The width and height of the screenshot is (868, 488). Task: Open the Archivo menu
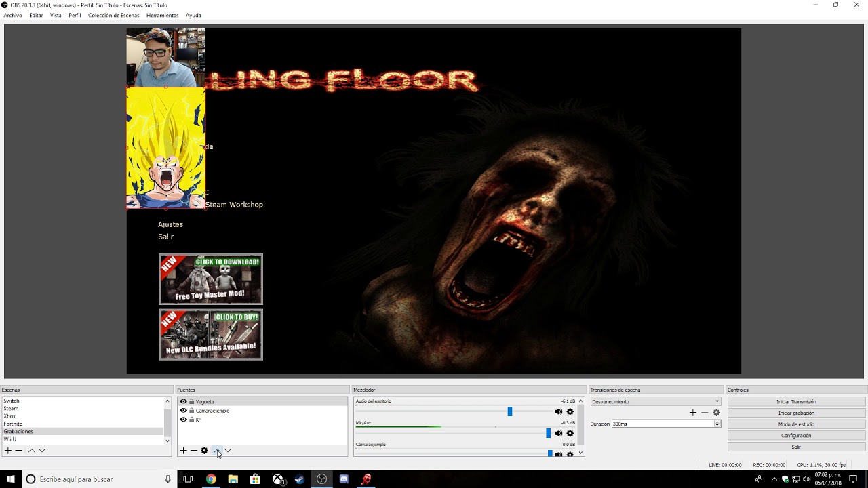(13, 15)
